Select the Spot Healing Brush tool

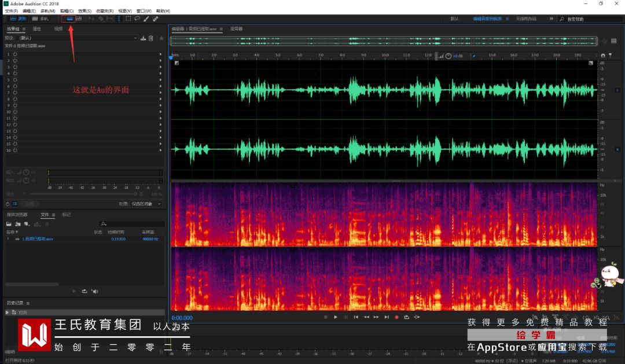click(x=156, y=19)
